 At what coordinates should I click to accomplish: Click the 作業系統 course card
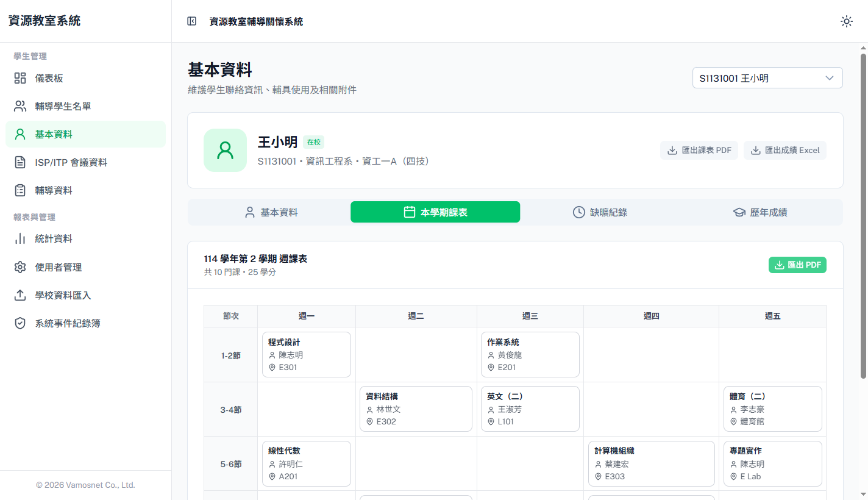click(530, 355)
